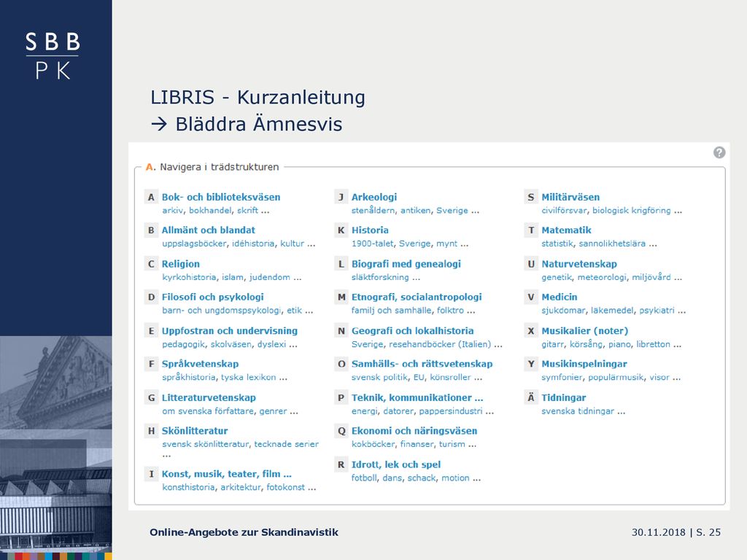Click the 'stenåldern' subtopic link
747x560 pixels.
373,211
